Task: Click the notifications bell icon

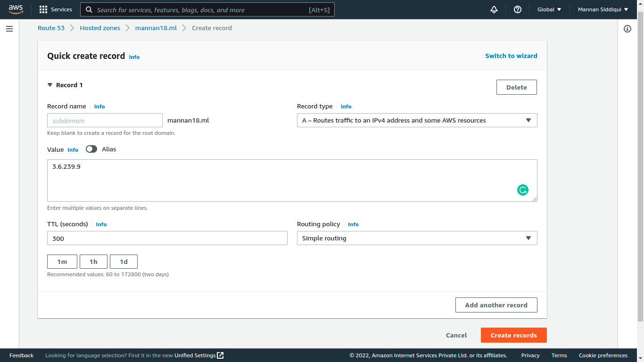Action: coord(494,9)
